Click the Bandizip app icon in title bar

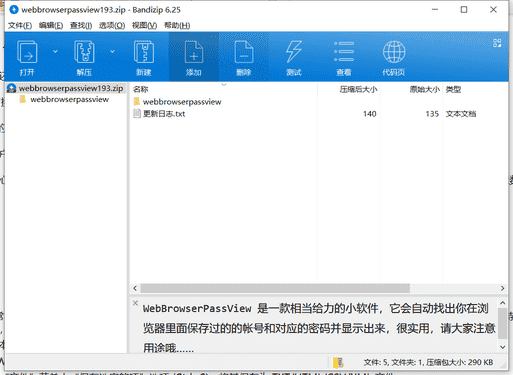(x=14, y=10)
